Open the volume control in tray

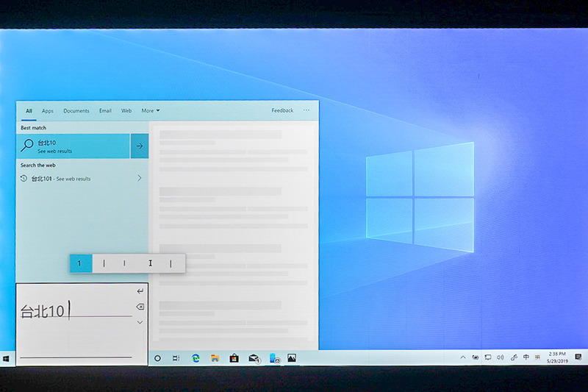tap(501, 357)
